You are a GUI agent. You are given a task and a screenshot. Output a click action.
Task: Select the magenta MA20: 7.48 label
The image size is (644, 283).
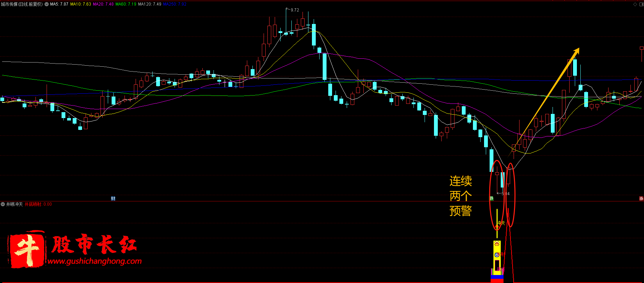coord(103,4)
